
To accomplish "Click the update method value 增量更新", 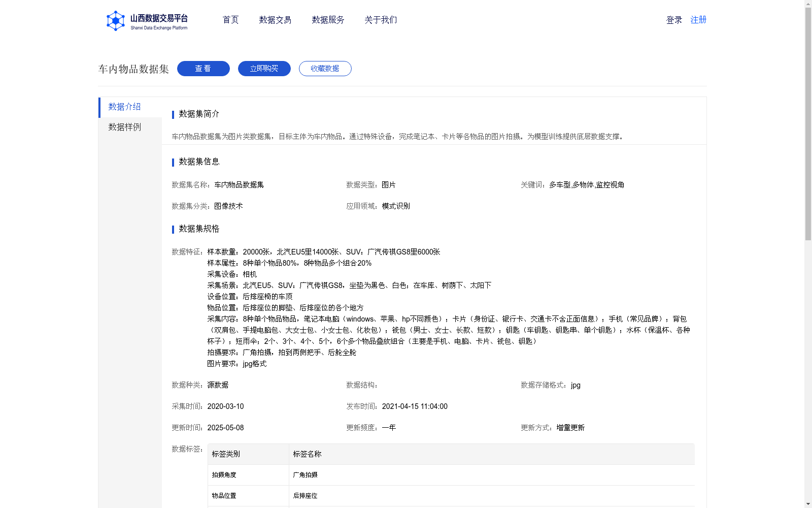I will click(x=570, y=428).
